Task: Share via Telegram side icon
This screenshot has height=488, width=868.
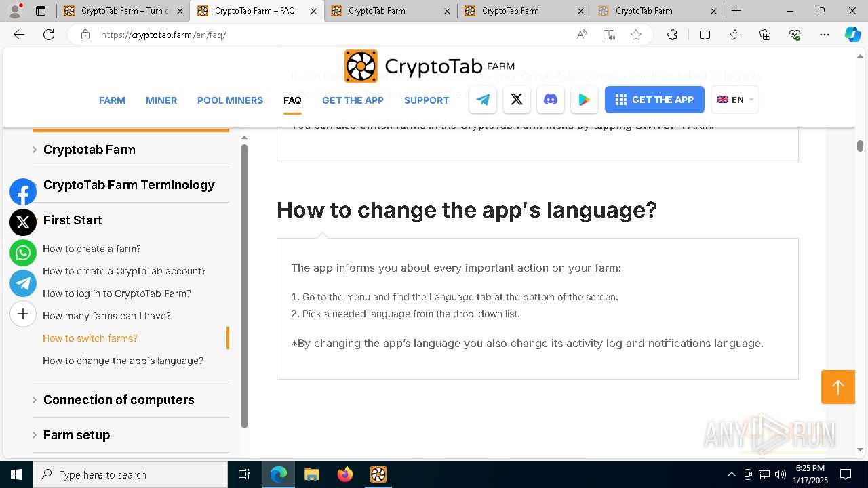Action: coord(23,283)
